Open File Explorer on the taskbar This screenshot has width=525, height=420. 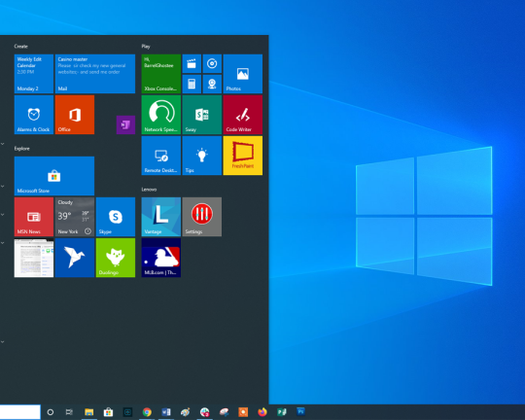click(88, 412)
